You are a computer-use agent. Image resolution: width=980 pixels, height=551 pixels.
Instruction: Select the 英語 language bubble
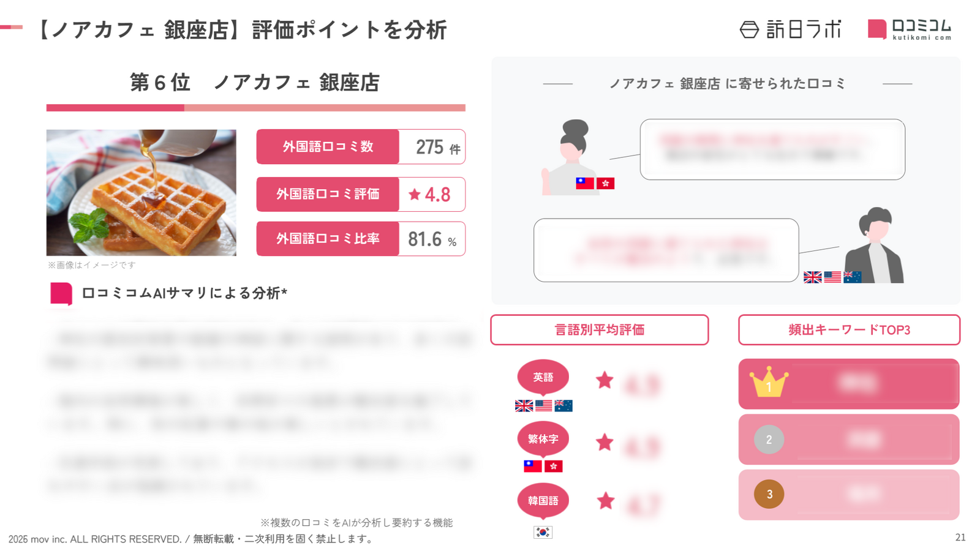[543, 377]
